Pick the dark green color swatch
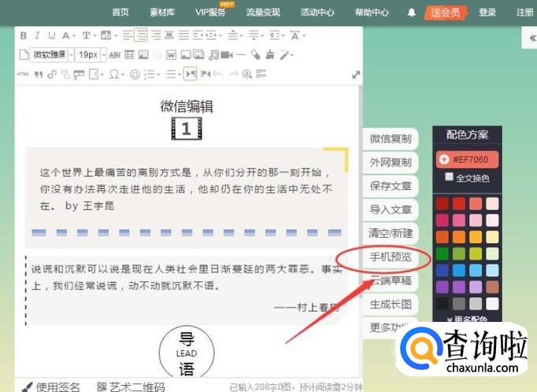537x392 pixels. point(443,253)
